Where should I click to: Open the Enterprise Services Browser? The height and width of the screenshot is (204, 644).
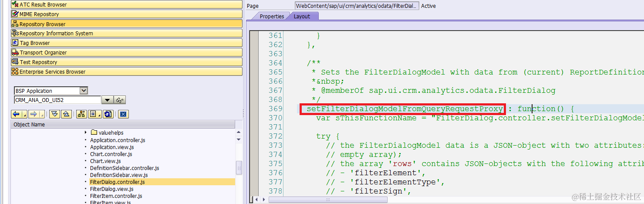point(126,72)
